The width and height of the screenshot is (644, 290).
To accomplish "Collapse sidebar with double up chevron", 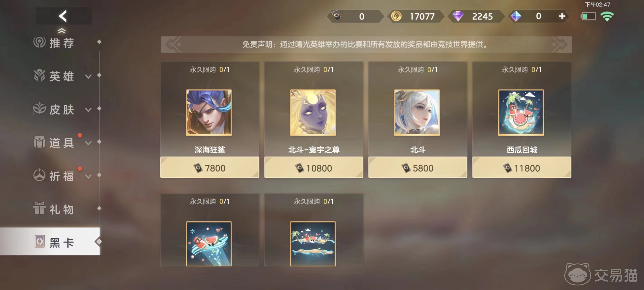I will pos(62,31).
